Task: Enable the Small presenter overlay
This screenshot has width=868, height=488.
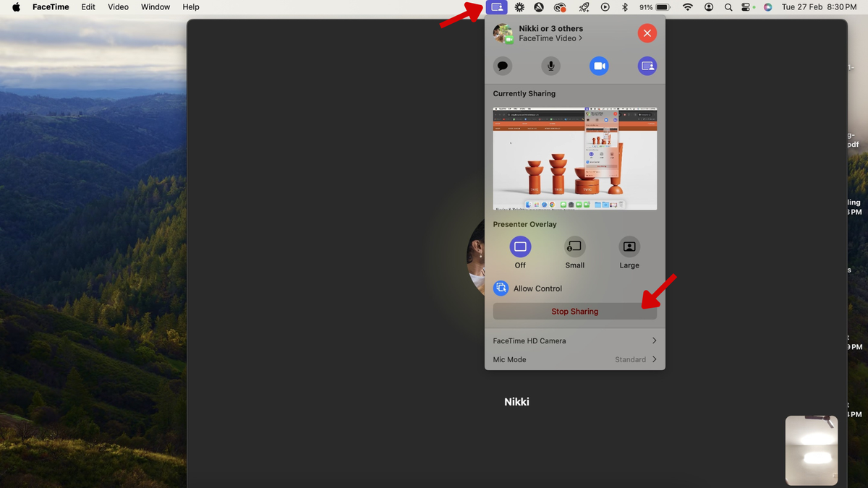Action: coord(574,247)
